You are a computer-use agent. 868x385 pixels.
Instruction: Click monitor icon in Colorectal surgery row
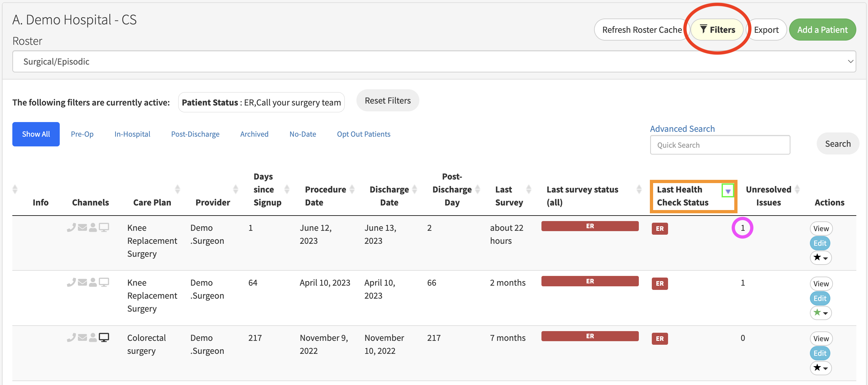pos(104,337)
